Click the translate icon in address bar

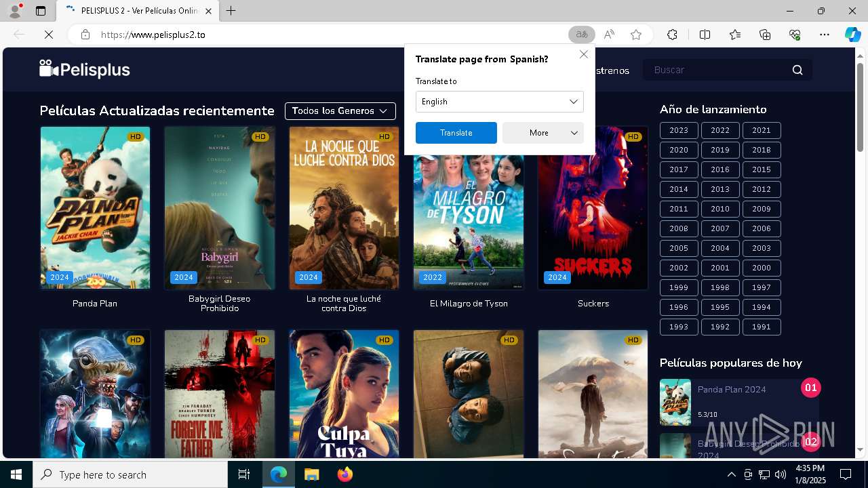[x=581, y=35]
